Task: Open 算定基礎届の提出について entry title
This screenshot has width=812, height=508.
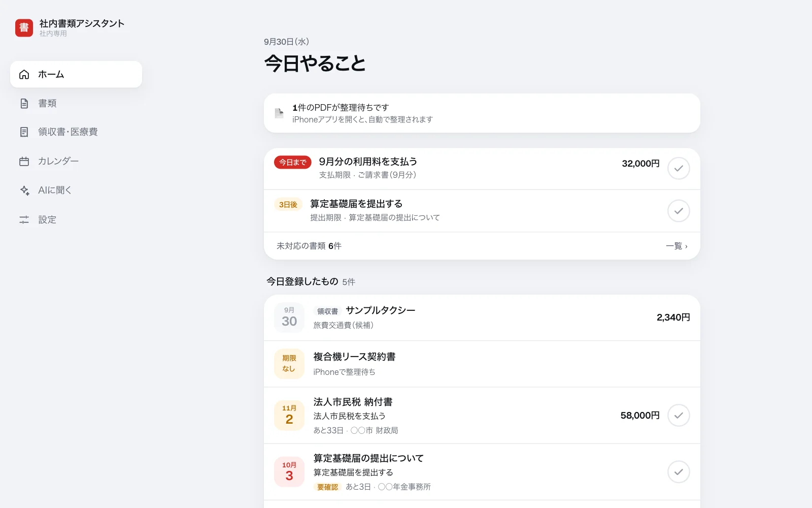Action: [x=368, y=458]
